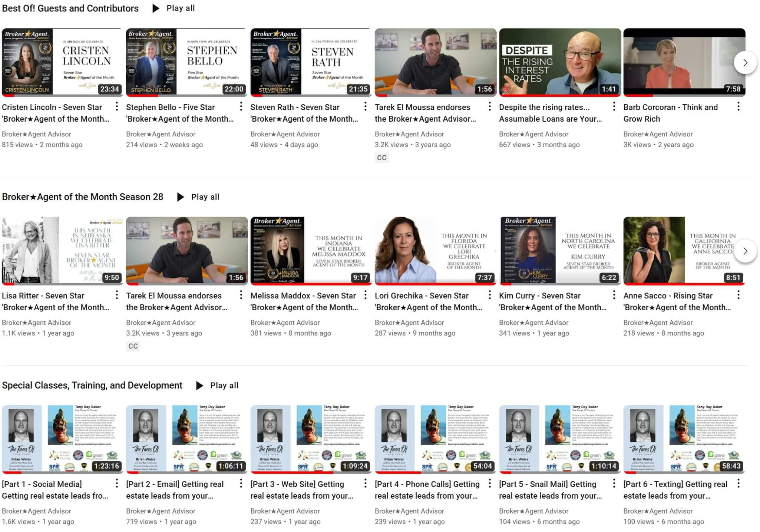760x532 pixels.
Task: Open Broker★Agent Advisor channel under Steven Rath video
Action: (x=285, y=134)
